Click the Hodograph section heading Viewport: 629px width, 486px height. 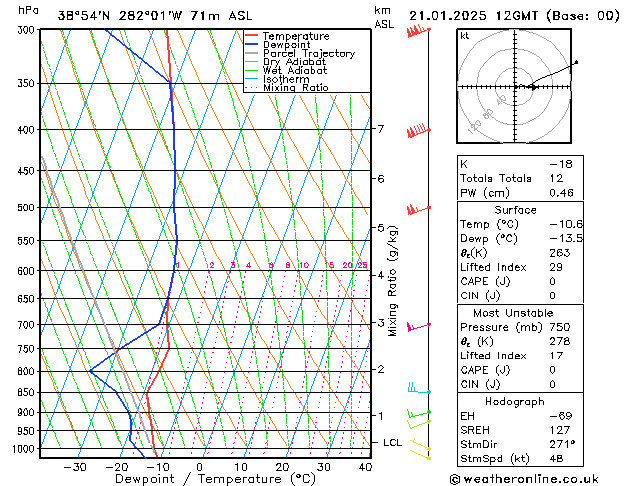(x=515, y=401)
